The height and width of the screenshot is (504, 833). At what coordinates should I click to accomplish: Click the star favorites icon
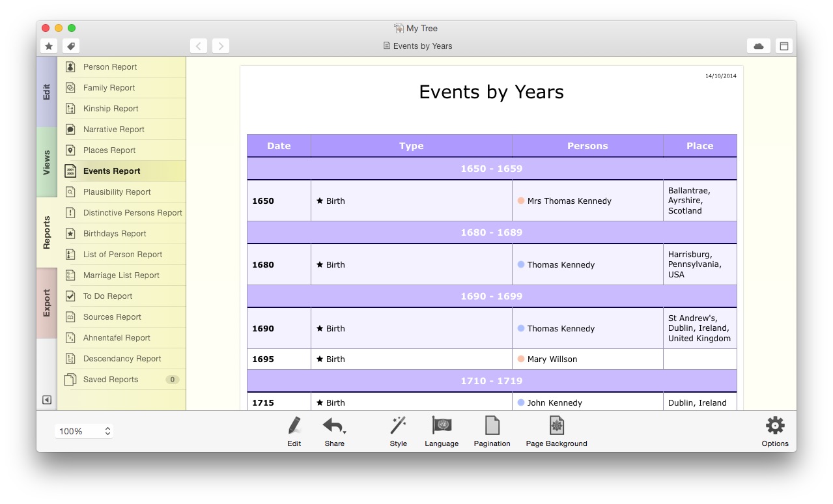[x=49, y=46]
